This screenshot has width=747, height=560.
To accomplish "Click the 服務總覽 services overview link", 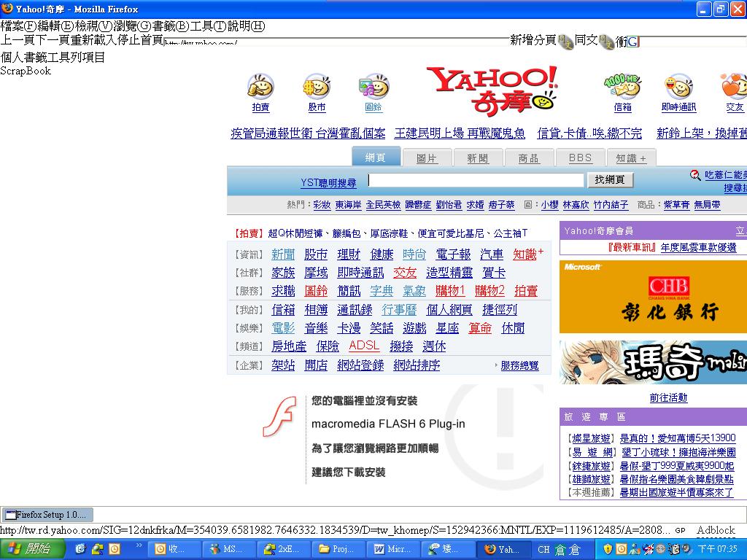I will pyautogui.click(x=519, y=366).
